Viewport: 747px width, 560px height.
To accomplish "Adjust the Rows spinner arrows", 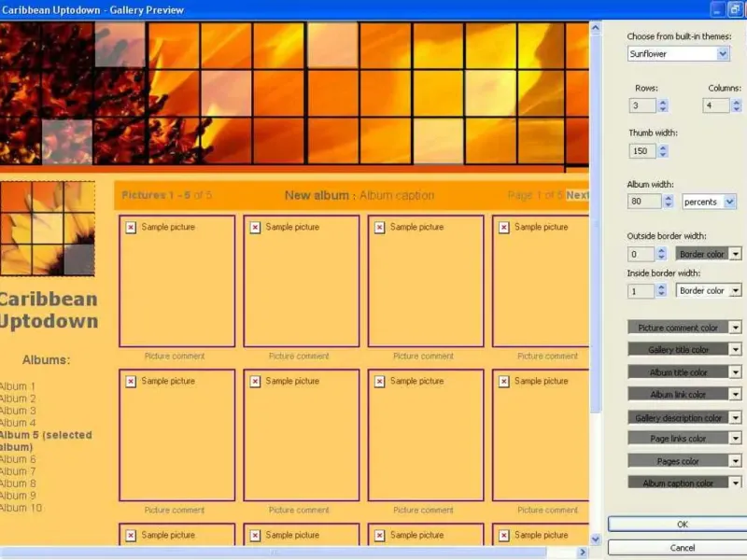I will click(663, 105).
